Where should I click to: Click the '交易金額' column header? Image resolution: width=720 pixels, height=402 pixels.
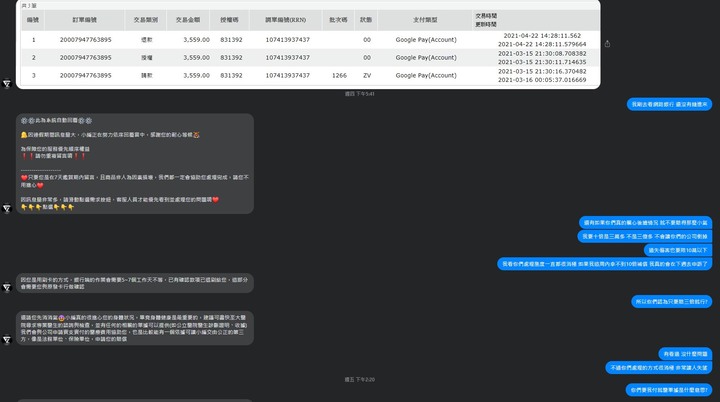coord(188,20)
